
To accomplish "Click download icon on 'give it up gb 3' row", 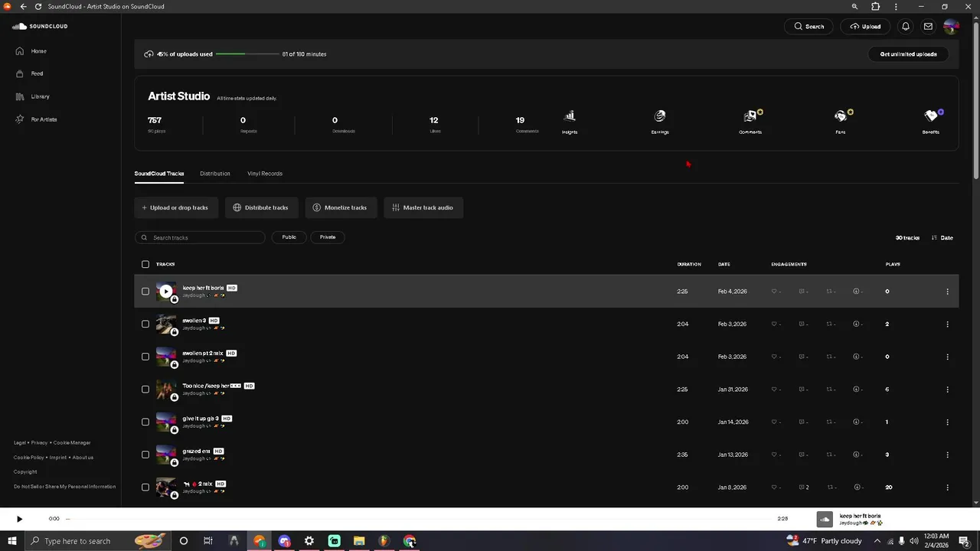I will (x=857, y=422).
